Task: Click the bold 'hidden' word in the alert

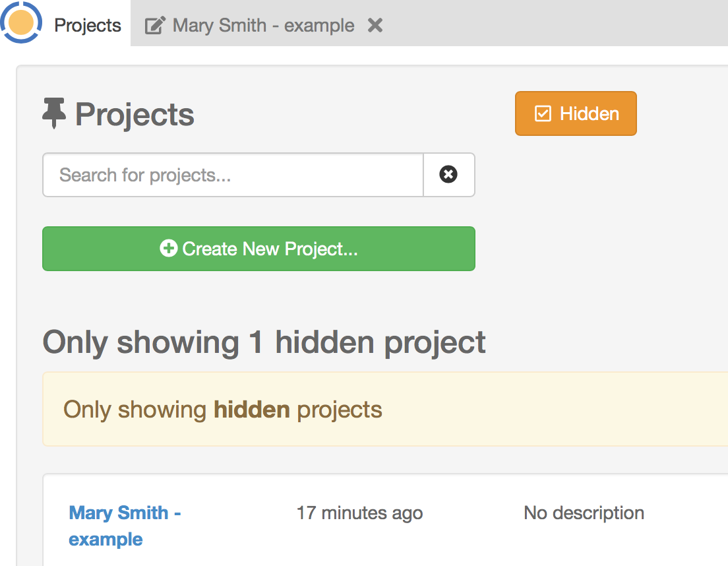Action: click(252, 410)
